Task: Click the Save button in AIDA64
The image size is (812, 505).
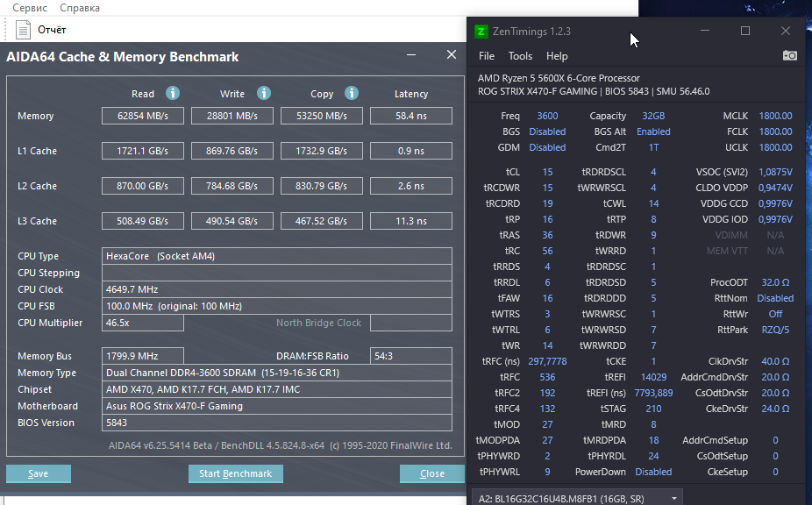Action: [x=39, y=473]
